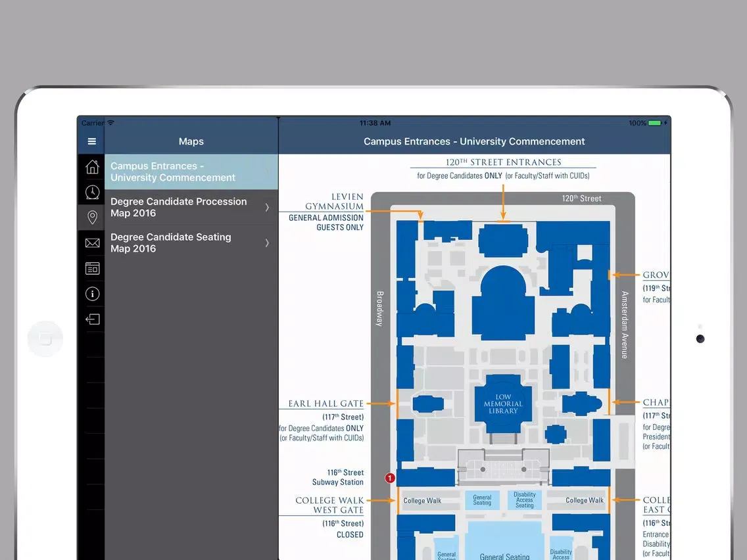747x560 pixels.
Task: Open the hamburger menu icon
Action: 92,141
